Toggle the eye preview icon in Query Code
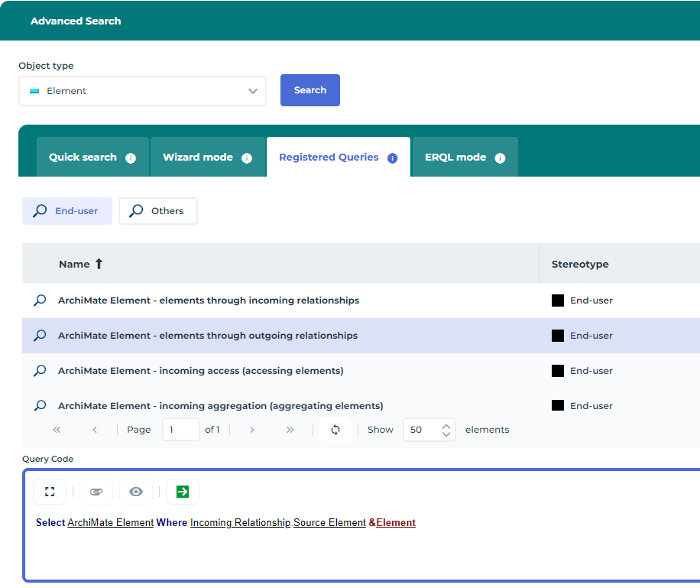Image resolution: width=700 pixels, height=588 pixels. click(136, 492)
